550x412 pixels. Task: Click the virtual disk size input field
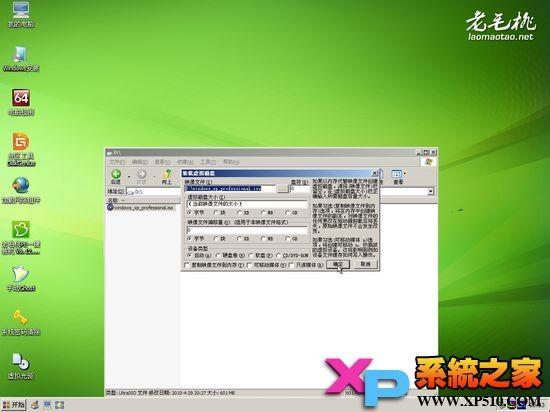247,204
